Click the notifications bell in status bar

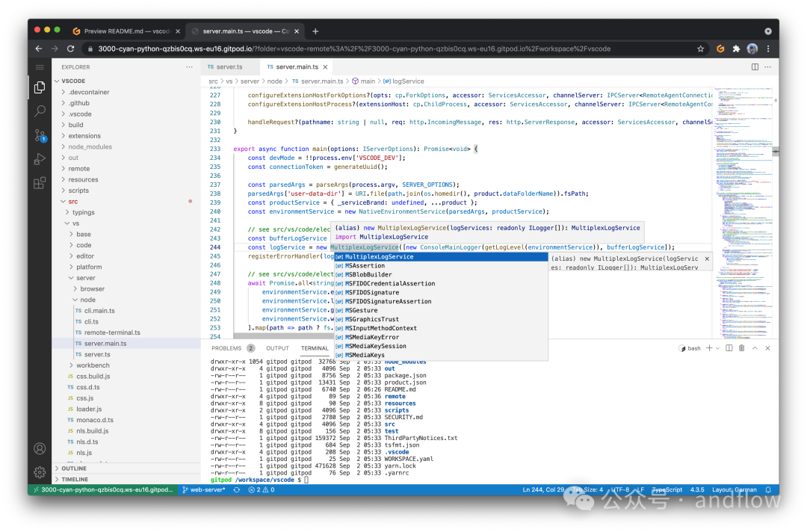point(768,490)
